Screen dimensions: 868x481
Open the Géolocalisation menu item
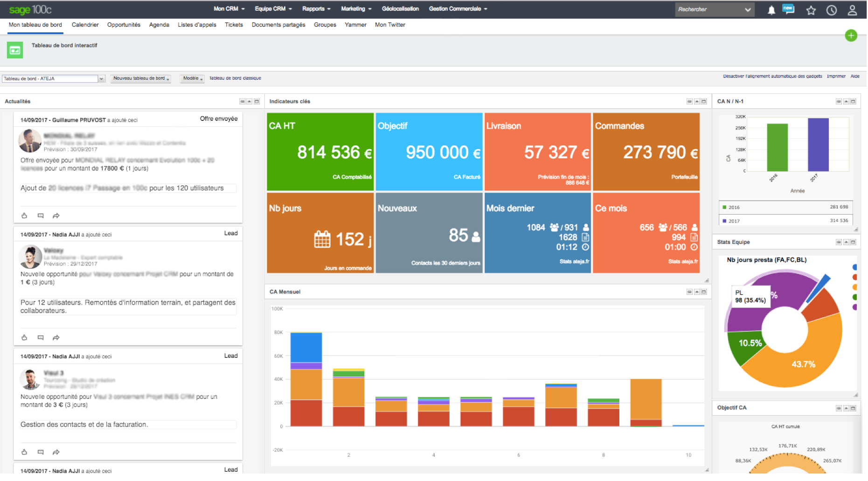[x=400, y=8]
